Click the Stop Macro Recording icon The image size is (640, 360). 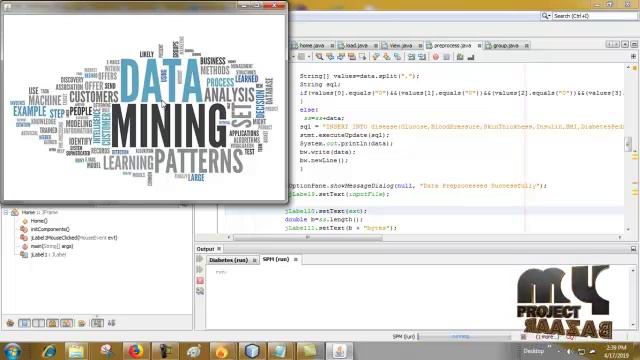click(x=447, y=57)
